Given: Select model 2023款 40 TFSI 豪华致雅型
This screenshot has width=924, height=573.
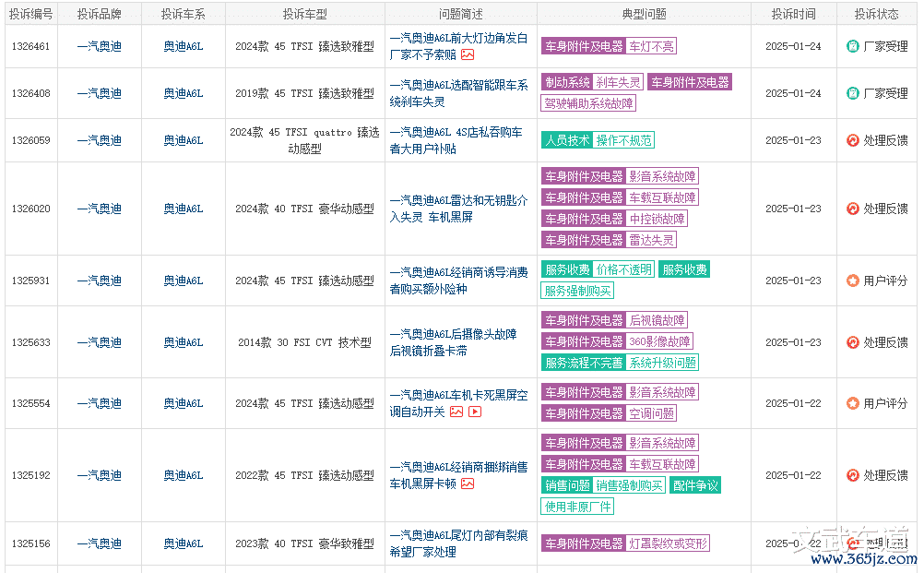Looking at the screenshot, I should (304, 543).
